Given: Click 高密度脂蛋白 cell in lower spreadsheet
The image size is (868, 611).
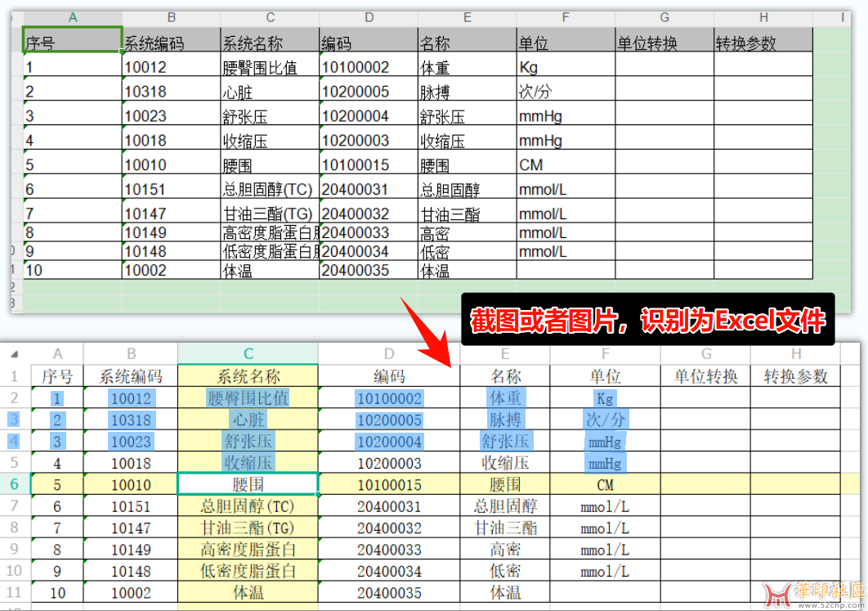Looking at the screenshot, I should coord(248,549).
